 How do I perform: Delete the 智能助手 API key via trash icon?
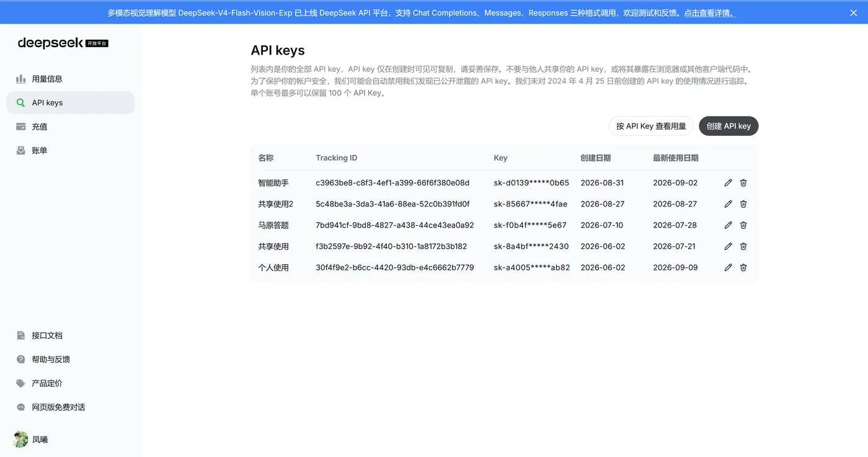[x=743, y=183]
